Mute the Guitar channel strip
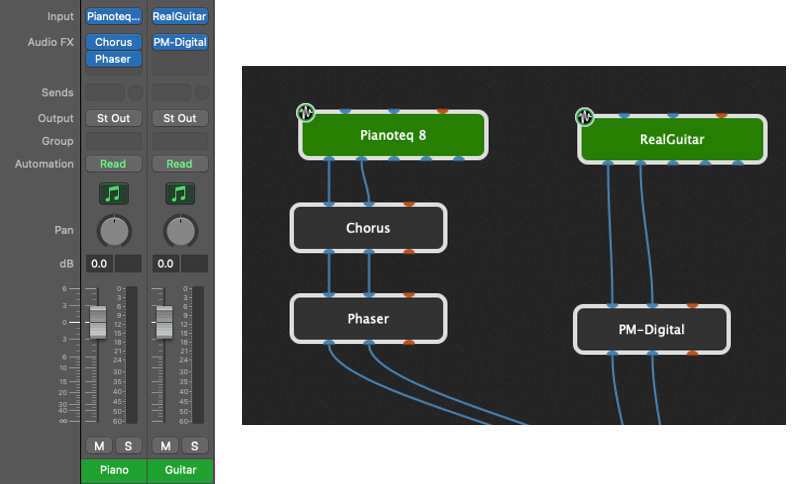The height and width of the screenshot is (484, 804). [165, 446]
